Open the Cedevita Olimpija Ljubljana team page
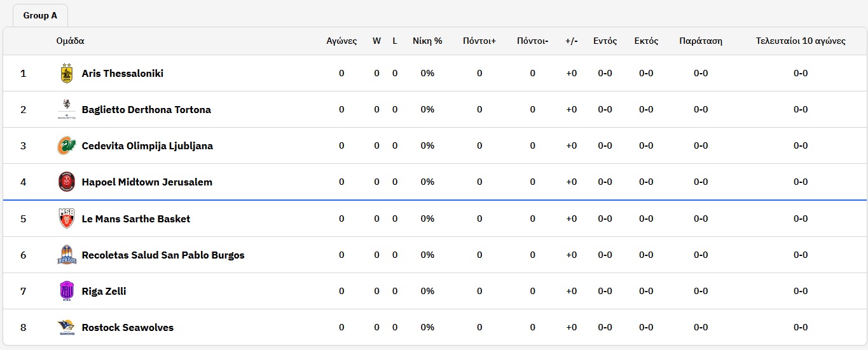This screenshot has width=868, height=350. pos(148,146)
